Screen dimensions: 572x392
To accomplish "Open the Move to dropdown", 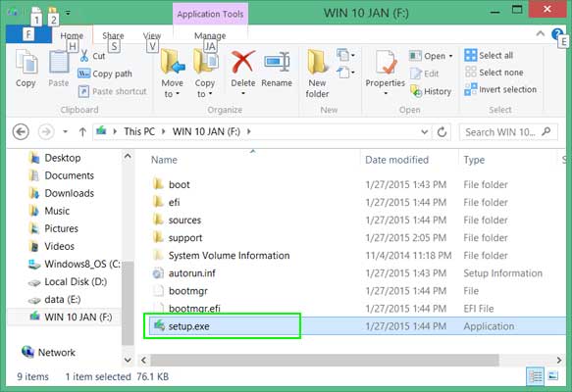I will pos(172,73).
